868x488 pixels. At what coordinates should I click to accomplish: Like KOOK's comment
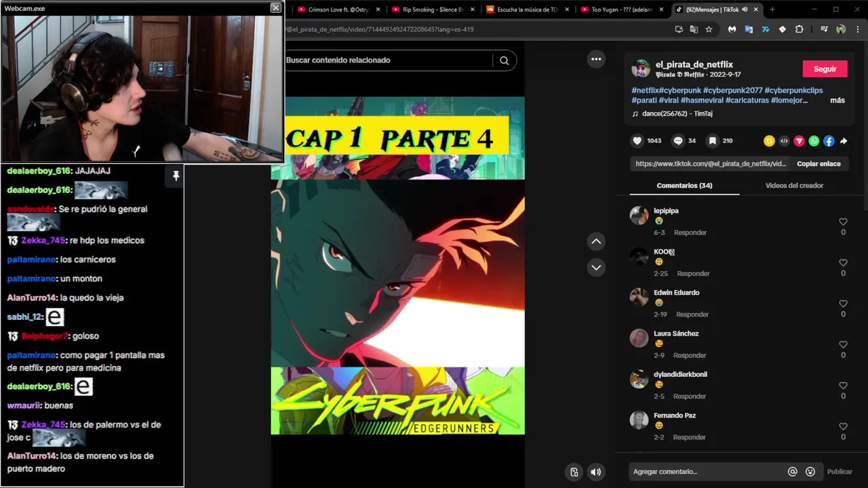[x=843, y=262]
